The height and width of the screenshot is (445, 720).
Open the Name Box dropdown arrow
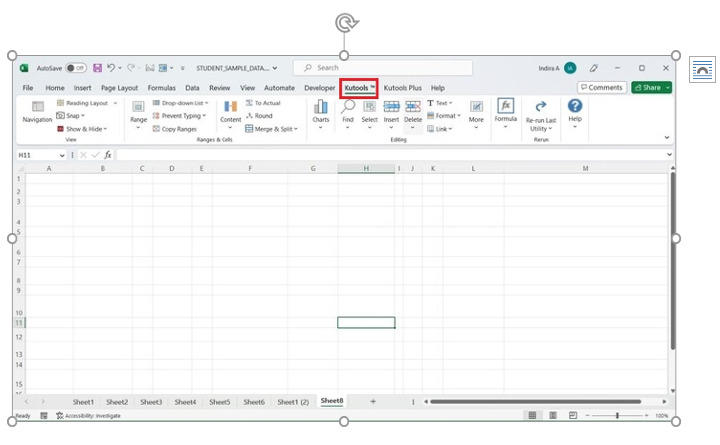pos(62,155)
